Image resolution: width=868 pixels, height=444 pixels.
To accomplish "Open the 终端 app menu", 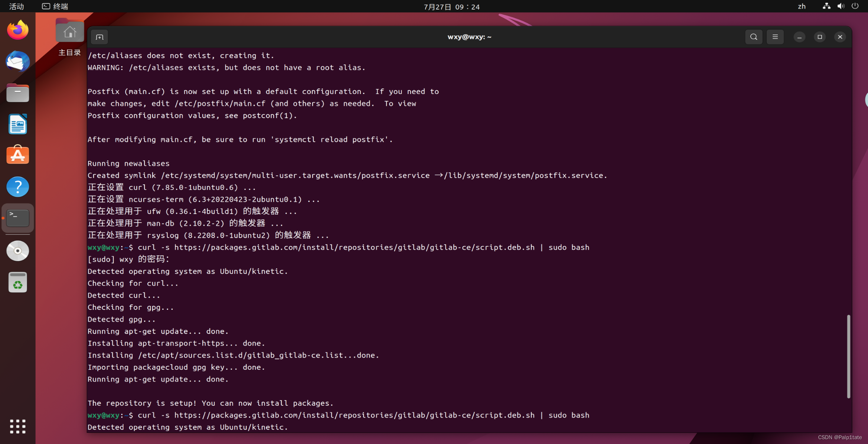I will coord(55,6).
